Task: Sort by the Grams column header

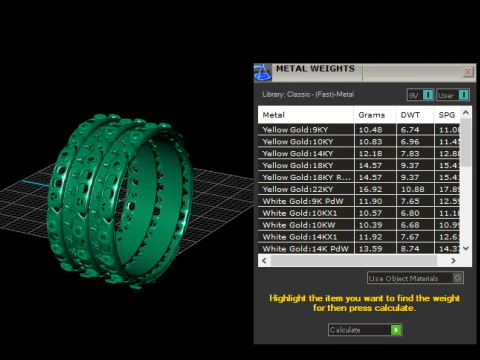Action: 375,115
